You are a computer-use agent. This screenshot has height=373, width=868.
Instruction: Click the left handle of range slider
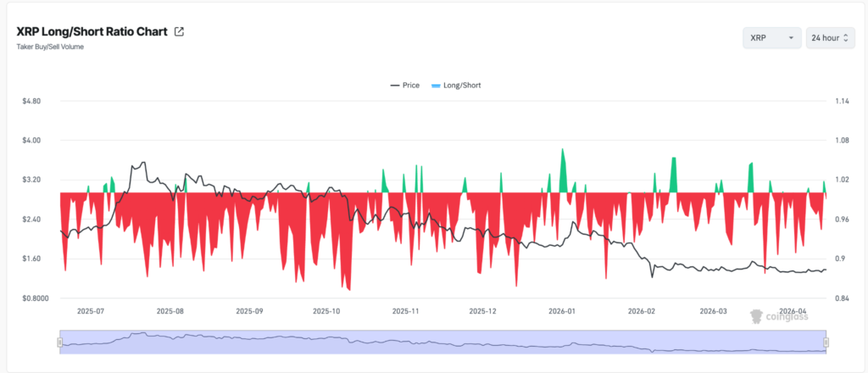tap(59, 342)
